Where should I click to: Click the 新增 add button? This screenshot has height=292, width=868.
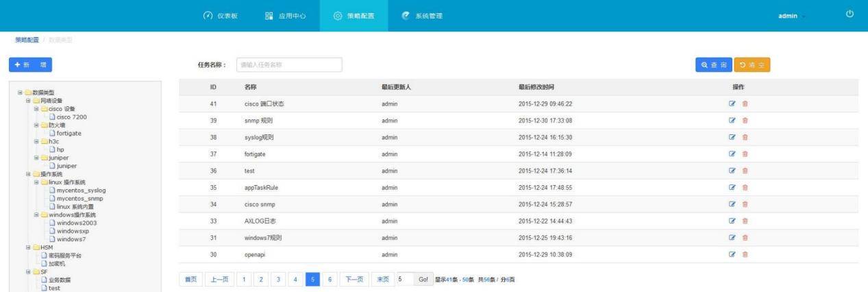[x=30, y=64]
